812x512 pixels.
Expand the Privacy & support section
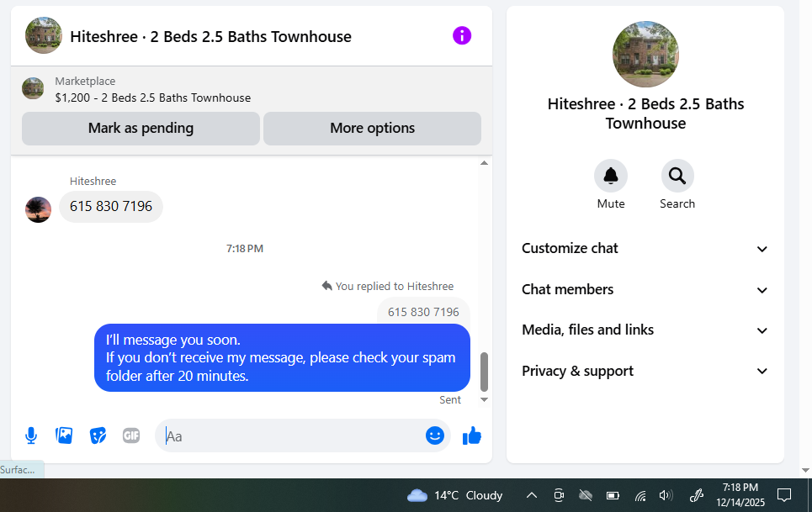click(645, 371)
